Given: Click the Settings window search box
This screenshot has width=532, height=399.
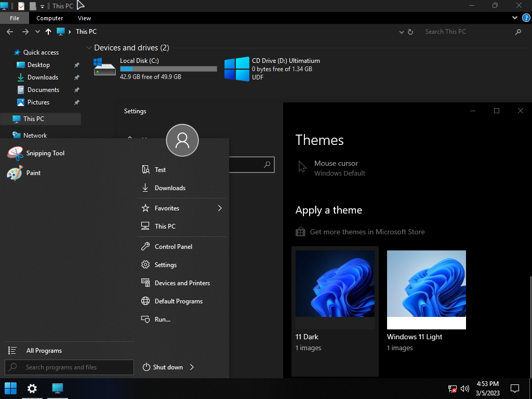Looking at the screenshot, I should coord(252,165).
